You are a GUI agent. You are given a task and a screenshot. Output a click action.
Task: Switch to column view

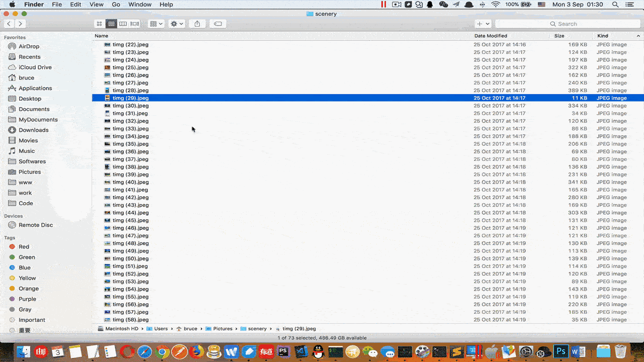[123, 24]
